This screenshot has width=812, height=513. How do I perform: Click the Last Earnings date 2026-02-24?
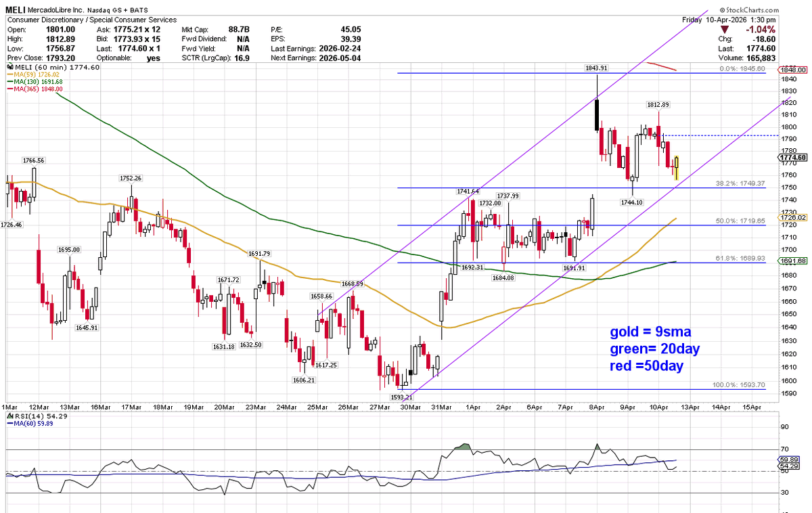(340, 49)
